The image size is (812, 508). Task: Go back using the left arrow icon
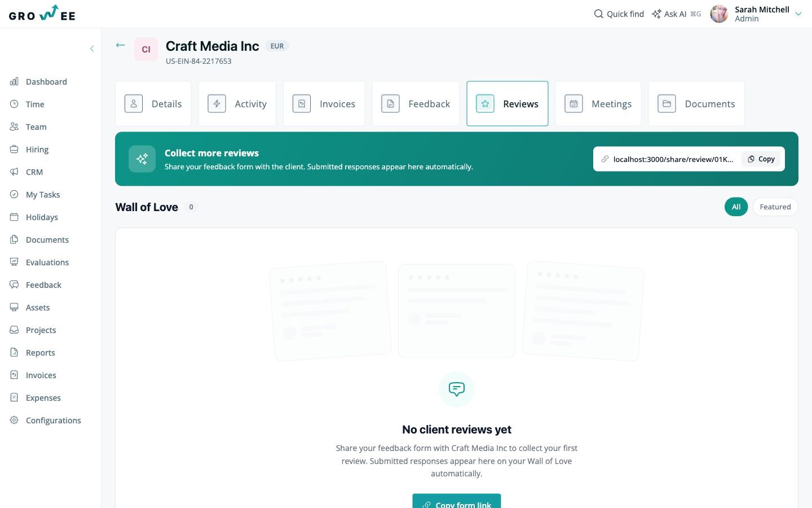[120, 45]
